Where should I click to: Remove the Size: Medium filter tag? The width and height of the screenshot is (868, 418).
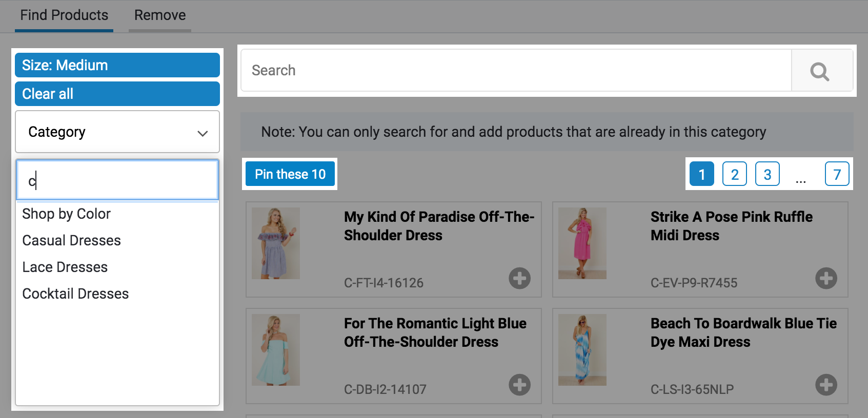tap(117, 66)
